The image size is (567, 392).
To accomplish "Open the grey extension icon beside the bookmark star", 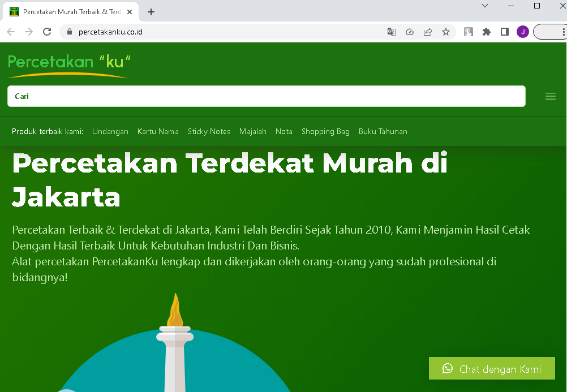I will 469,32.
